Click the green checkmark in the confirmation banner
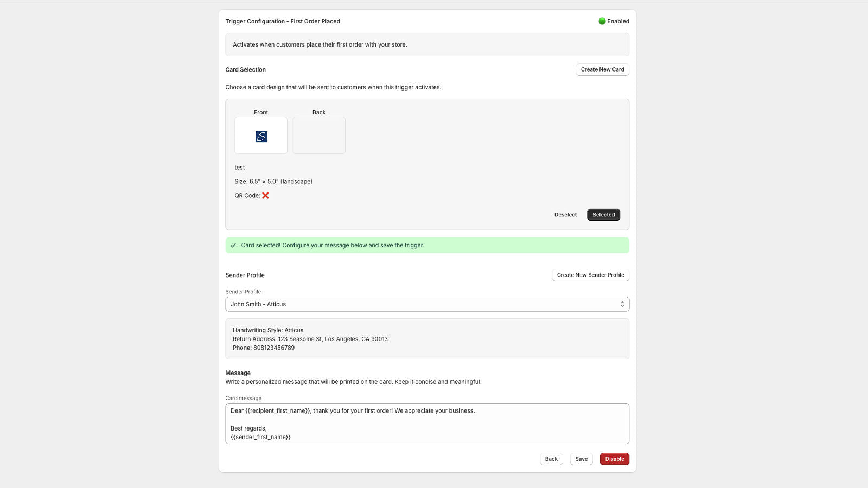 pos(233,245)
